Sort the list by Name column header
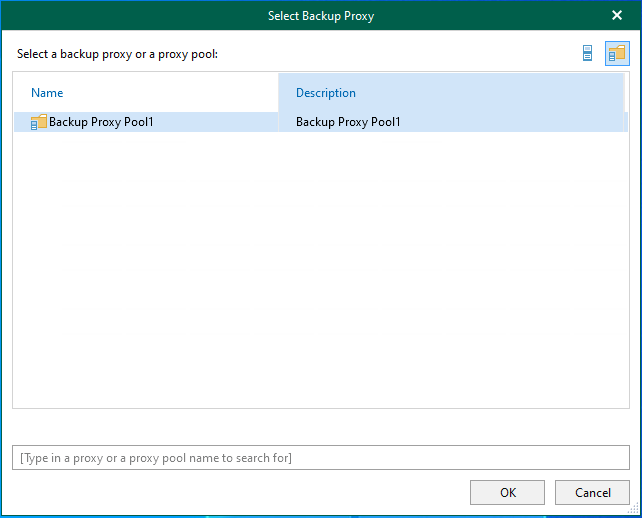The width and height of the screenshot is (642, 518). pos(47,93)
